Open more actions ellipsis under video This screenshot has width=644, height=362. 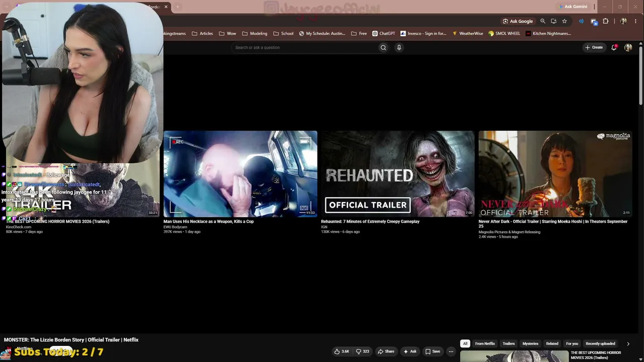tap(451, 351)
